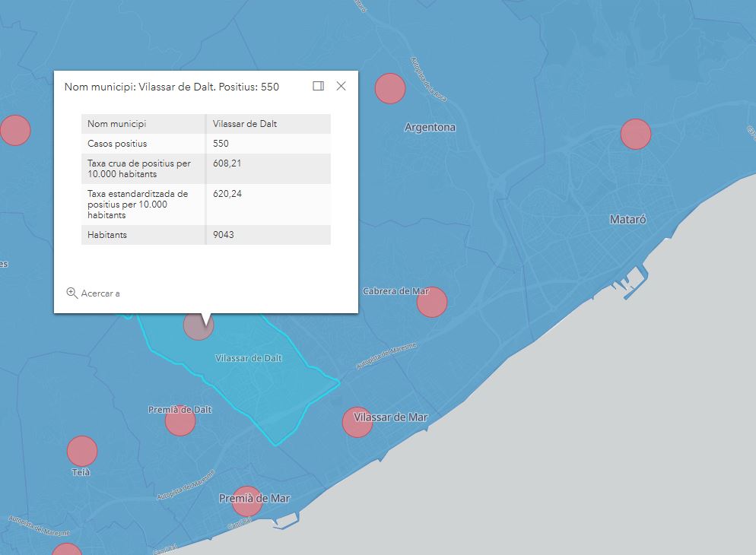
Task: Click the '9043' population value
Action: pyautogui.click(x=224, y=235)
